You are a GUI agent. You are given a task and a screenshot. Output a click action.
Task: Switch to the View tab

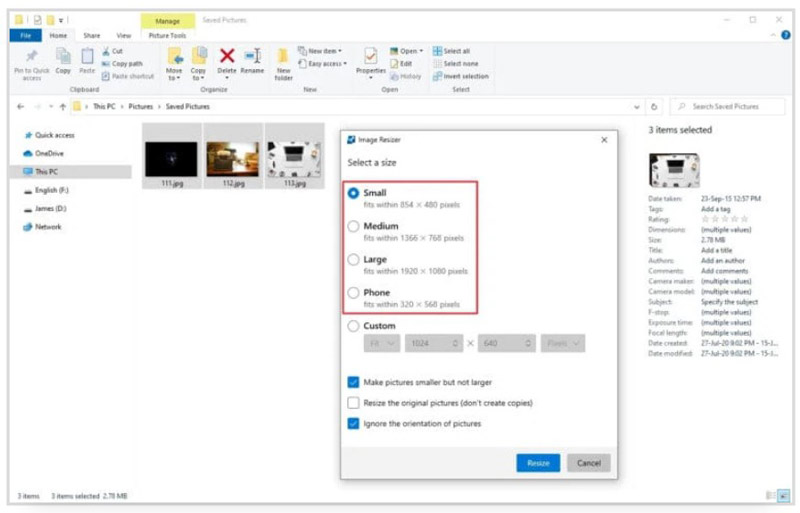point(123,35)
